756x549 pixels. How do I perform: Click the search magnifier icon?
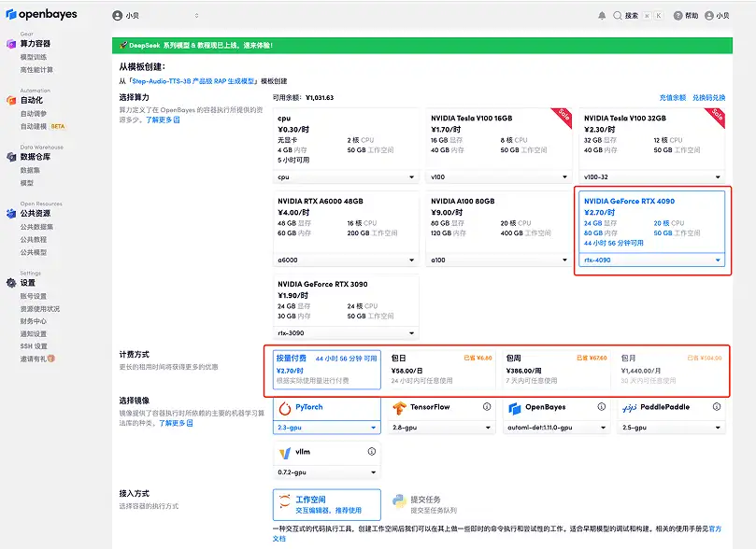[x=617, y=16]
